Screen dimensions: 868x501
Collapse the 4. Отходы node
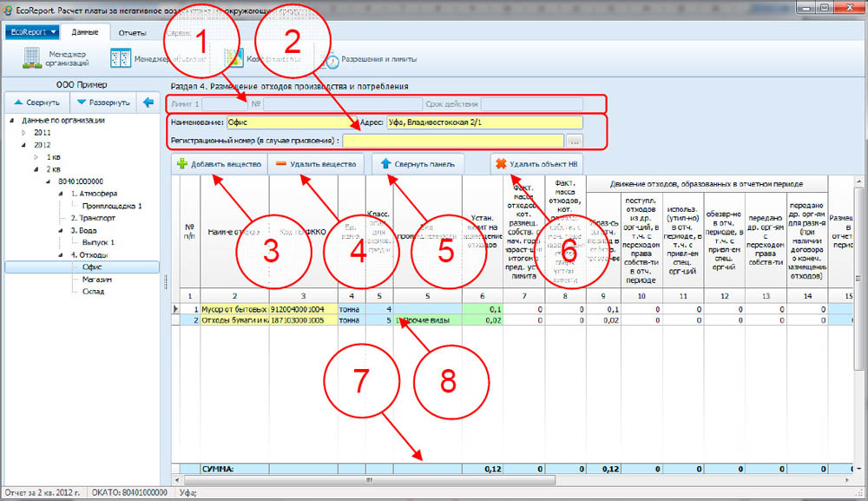[61, 254]
